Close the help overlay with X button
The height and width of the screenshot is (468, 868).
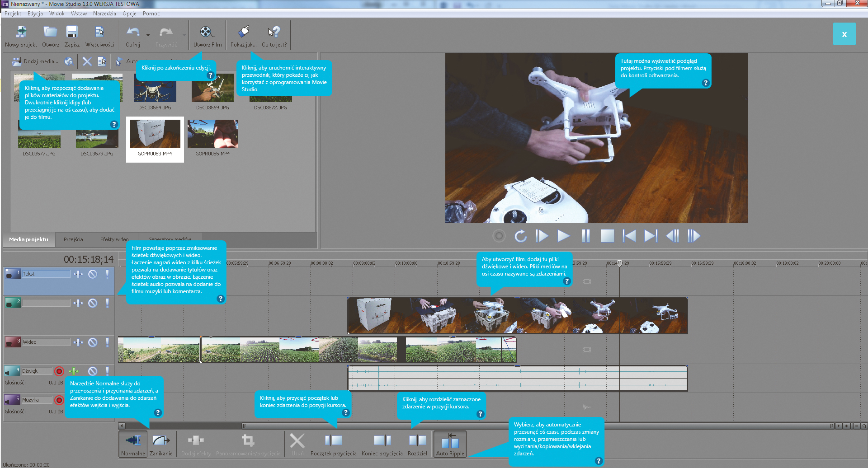844,34
